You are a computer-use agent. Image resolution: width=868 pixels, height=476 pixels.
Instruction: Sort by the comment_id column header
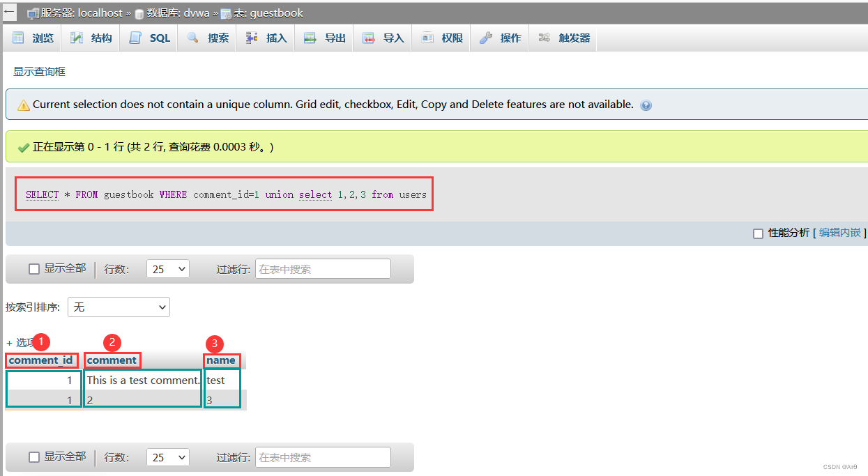coord(40,360)
